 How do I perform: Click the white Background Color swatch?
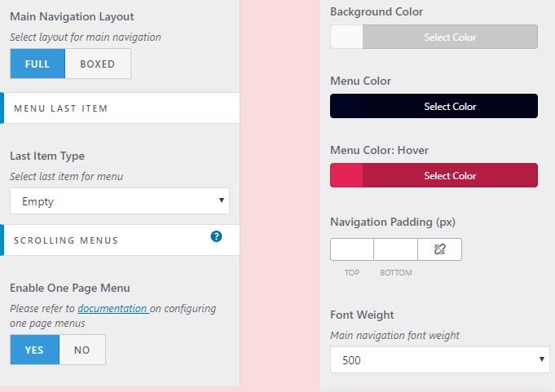click(346, 37)
